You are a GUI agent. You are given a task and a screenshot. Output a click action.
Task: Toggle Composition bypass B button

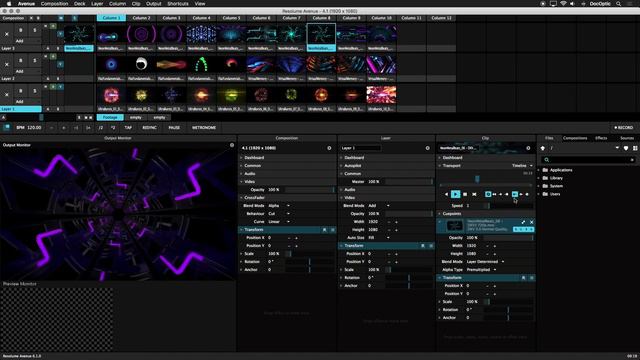coord(38,18)
